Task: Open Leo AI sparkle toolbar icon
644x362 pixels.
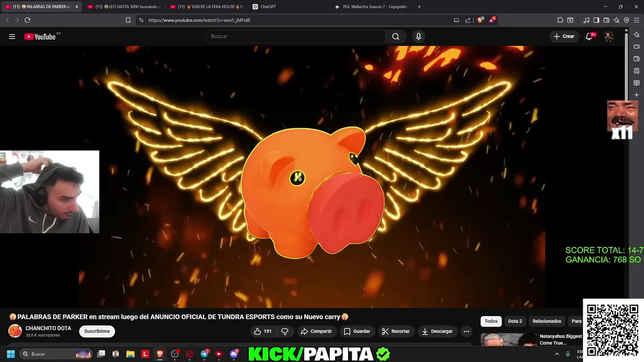Action: pyautogui.click(x=616, y=20)
